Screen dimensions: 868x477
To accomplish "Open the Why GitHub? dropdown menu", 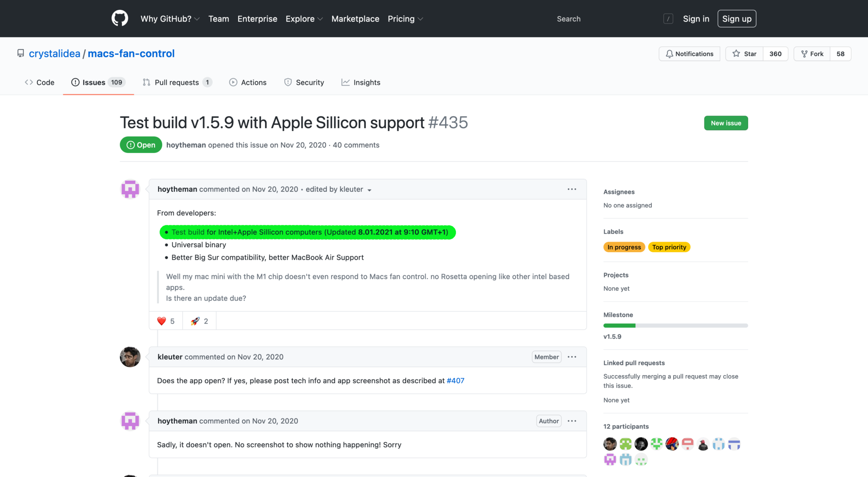I will tap(170, 19).
